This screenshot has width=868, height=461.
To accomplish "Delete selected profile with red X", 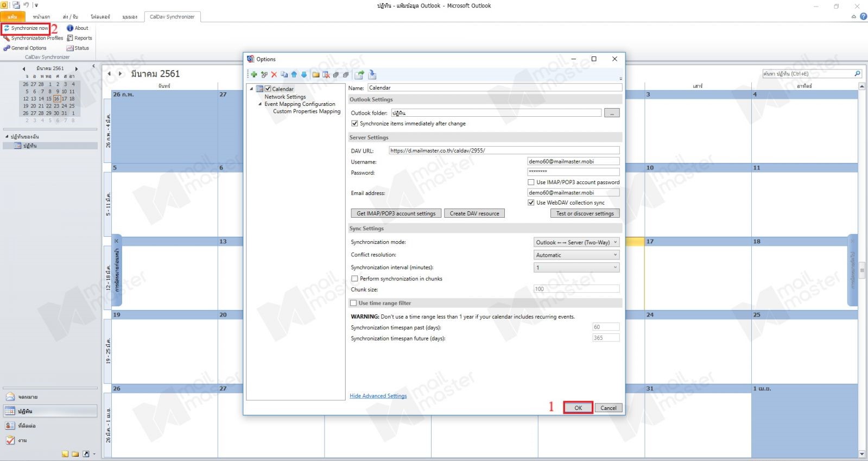I will click(274, 74).
